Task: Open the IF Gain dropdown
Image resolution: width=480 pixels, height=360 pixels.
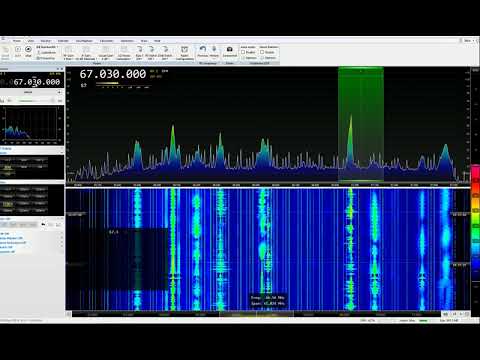Action: (x=86, y=53)
